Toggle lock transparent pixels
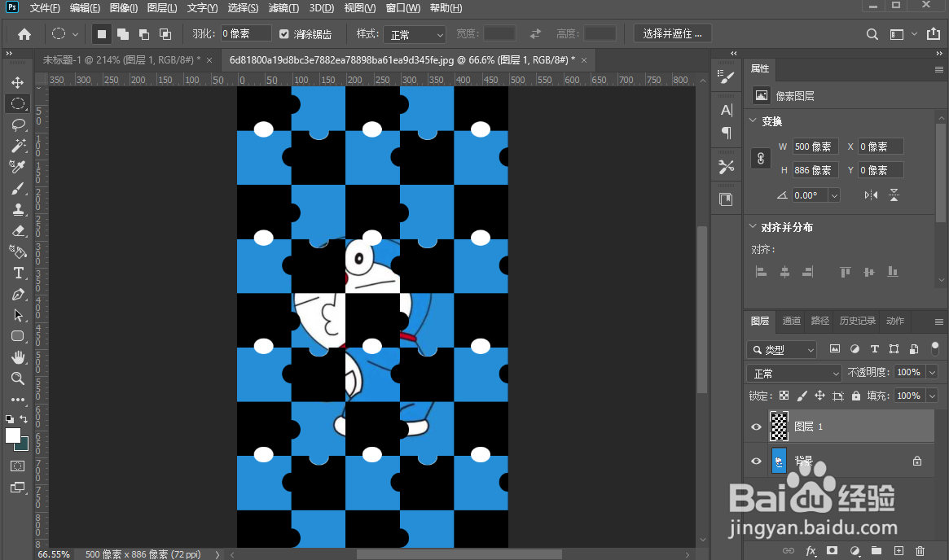The width and height of the screenshot is (949, 560). coord(784,396)
